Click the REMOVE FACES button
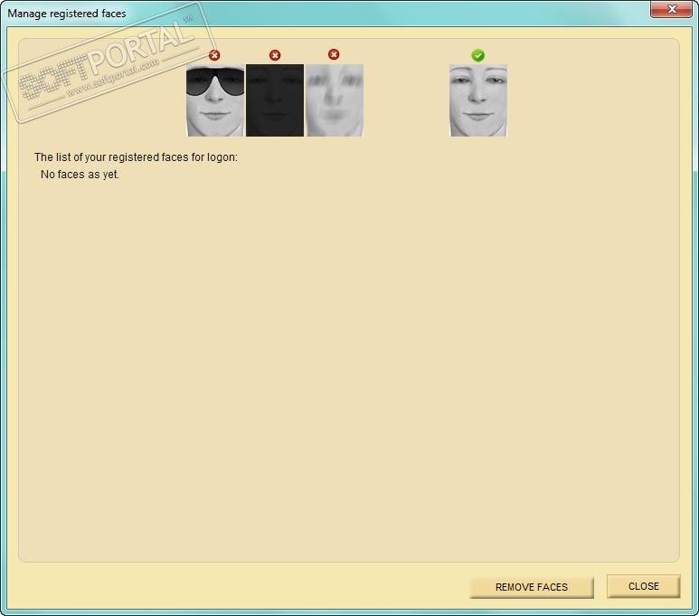The image size is (699, 616). pos(532,587)
